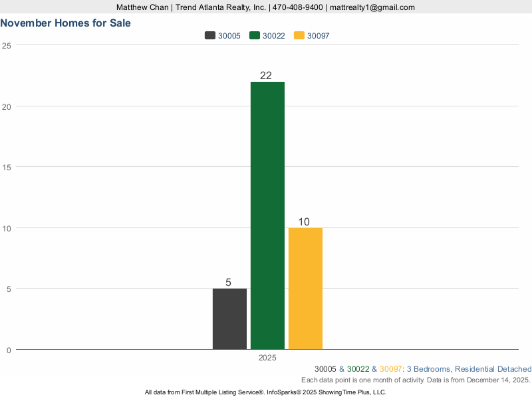Select the dark gray 30005 bar
The height and width of the screenshot is (399, 532).
click(229, 319)
